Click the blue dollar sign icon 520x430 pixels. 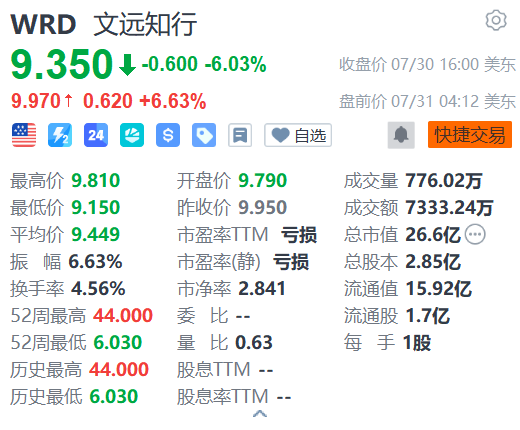[168, 135]
